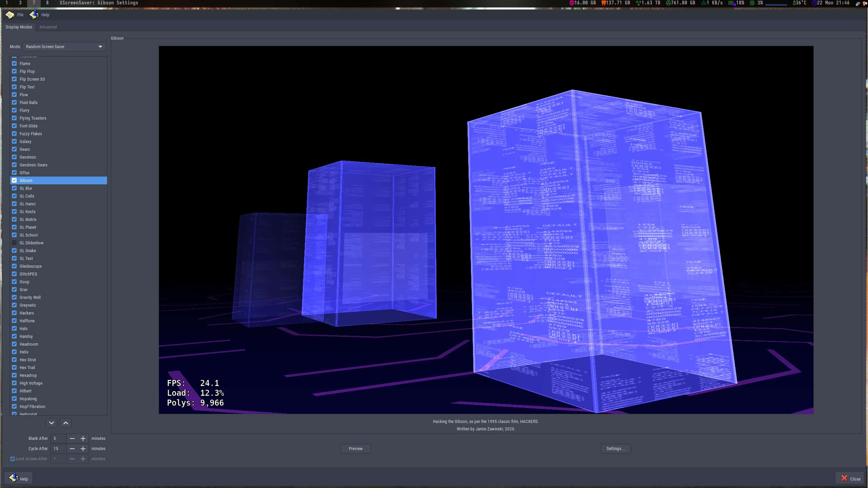Uncheck the Flying Toasters screensaver

14,118
